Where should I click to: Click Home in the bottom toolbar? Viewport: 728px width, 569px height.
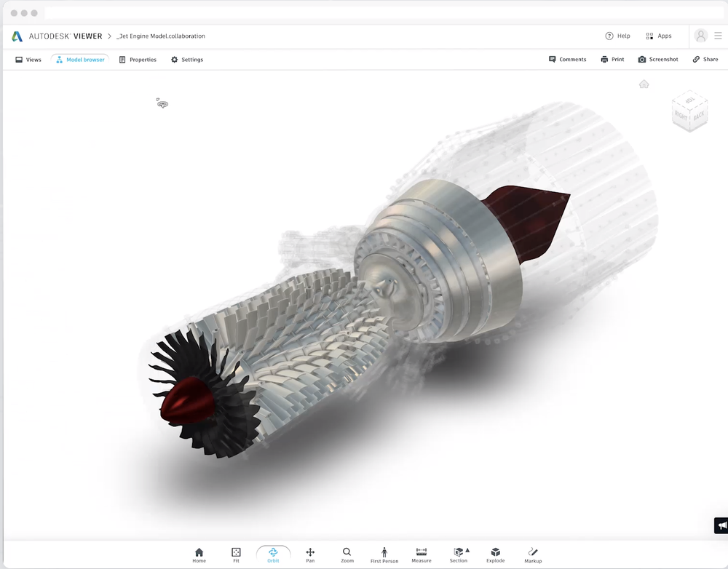point(199,554)
